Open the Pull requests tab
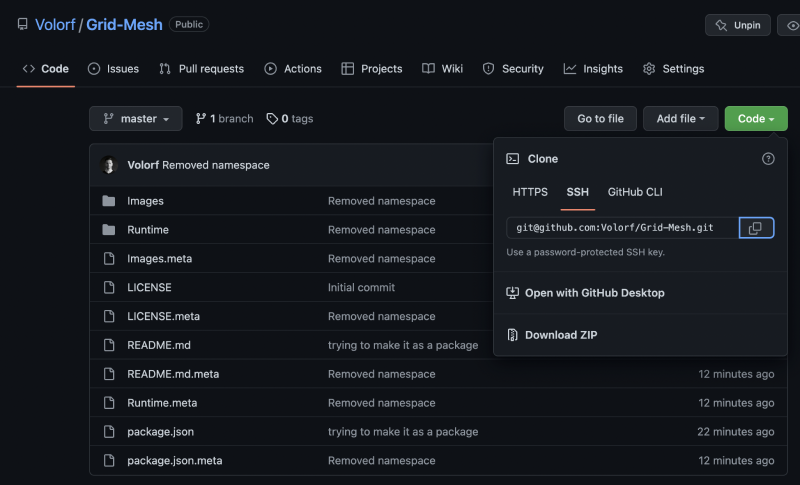Viewport: 800px width, 485px height. [x=202, y=69]
